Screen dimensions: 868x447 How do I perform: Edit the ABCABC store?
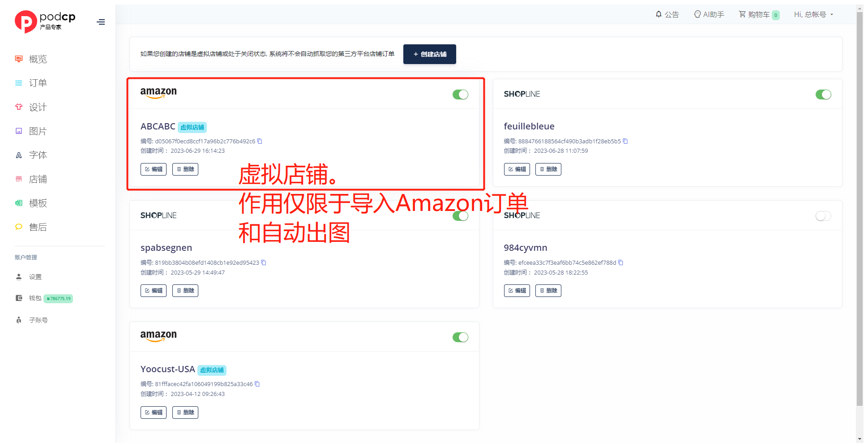[x=154, y=169]
